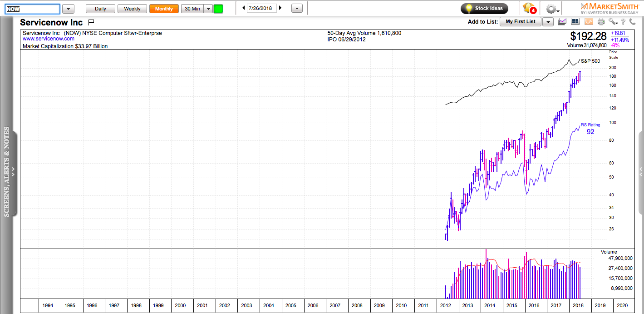Click the Volume 31,074,800 readout
The height and width of the screenshot is (314, 644).
[587, 45]
